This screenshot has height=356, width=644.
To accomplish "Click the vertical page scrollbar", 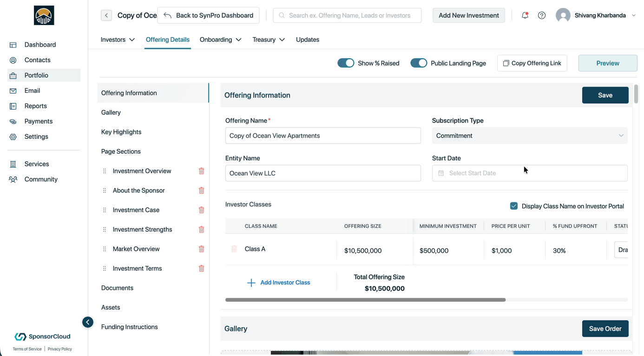I will tap(636, 94).
